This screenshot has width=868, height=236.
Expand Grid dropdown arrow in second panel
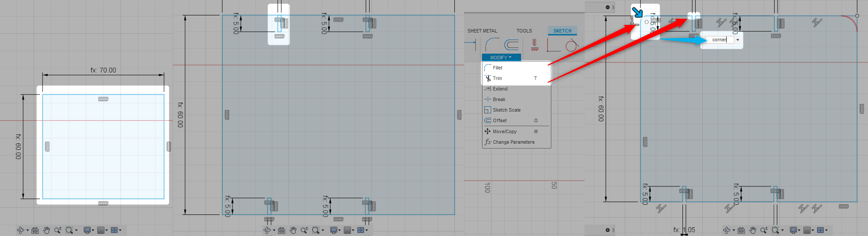[353, 230]
